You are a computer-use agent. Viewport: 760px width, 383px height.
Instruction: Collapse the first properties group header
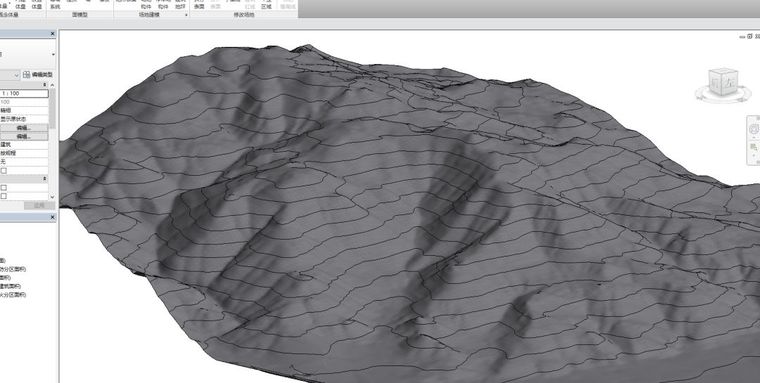(x=45, y=84)
